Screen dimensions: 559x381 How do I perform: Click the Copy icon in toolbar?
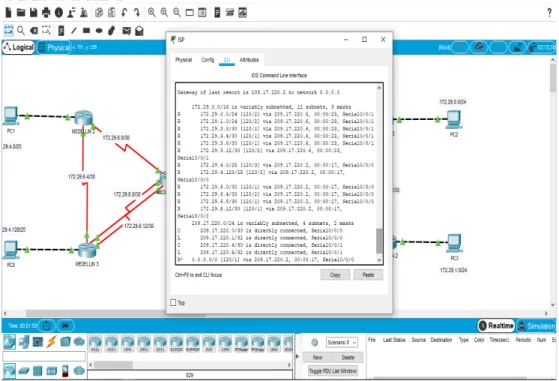point(99,13)
